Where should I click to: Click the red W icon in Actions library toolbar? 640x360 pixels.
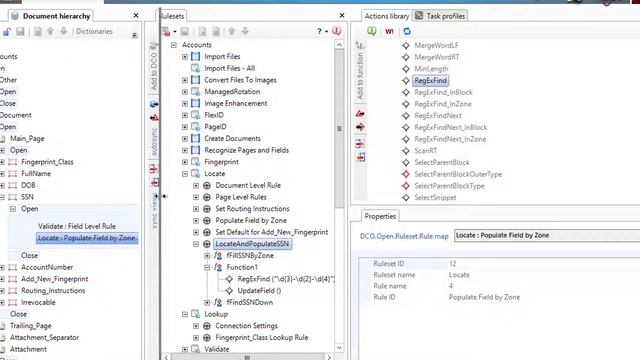[x=389, y=31]
